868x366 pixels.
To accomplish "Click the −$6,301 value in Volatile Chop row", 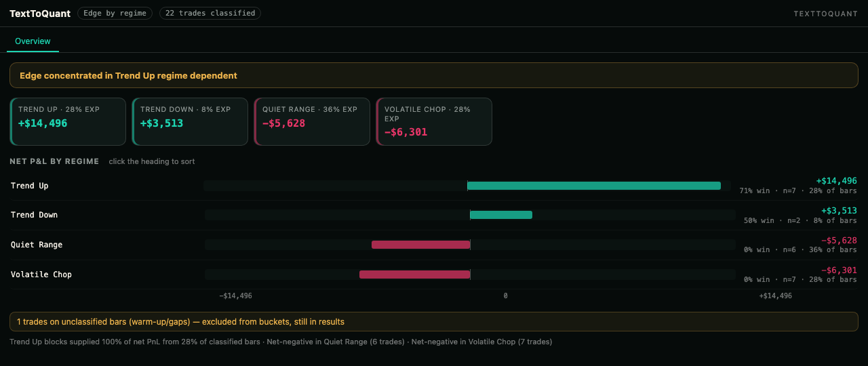I will click(839, 270).
